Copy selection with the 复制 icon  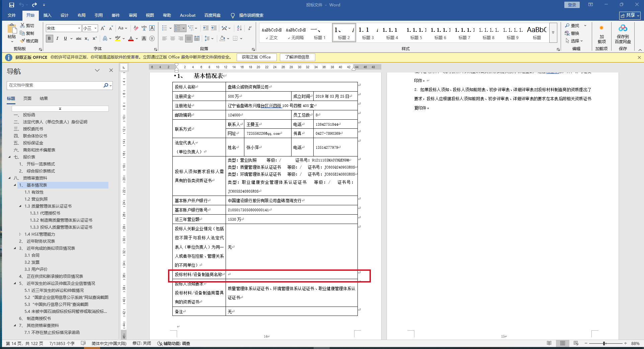22,33
